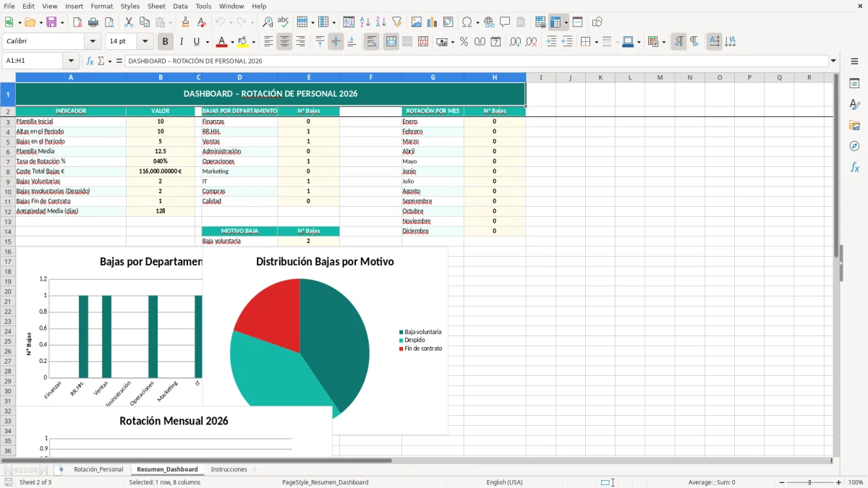868x488 pixels.
Task: Click the Copy icon
Action: (x=145, y=22)
